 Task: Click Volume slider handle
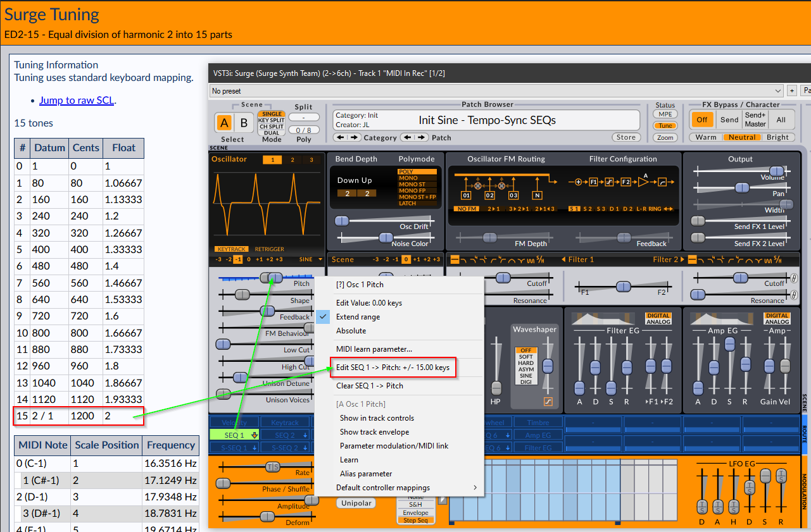(777, 171)
